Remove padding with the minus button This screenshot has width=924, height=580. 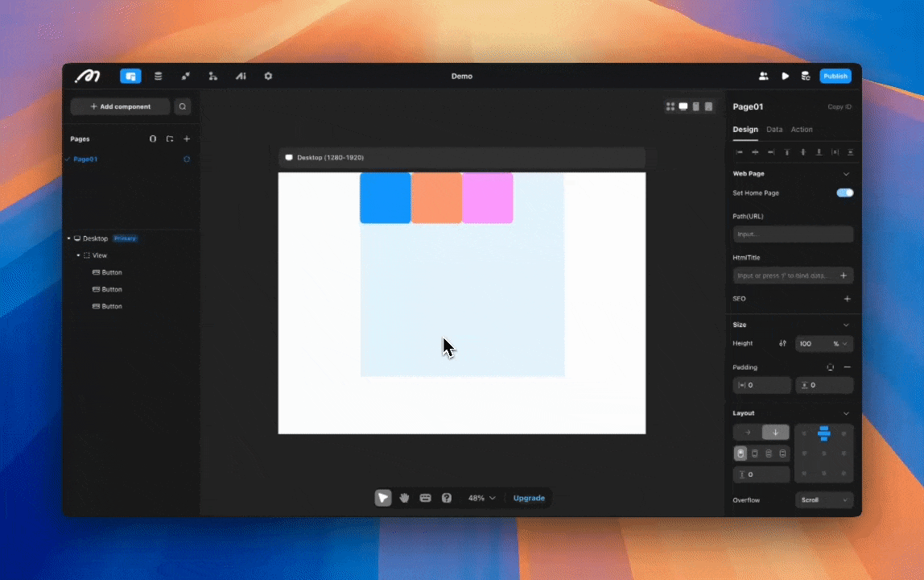[x=848, y=367]
